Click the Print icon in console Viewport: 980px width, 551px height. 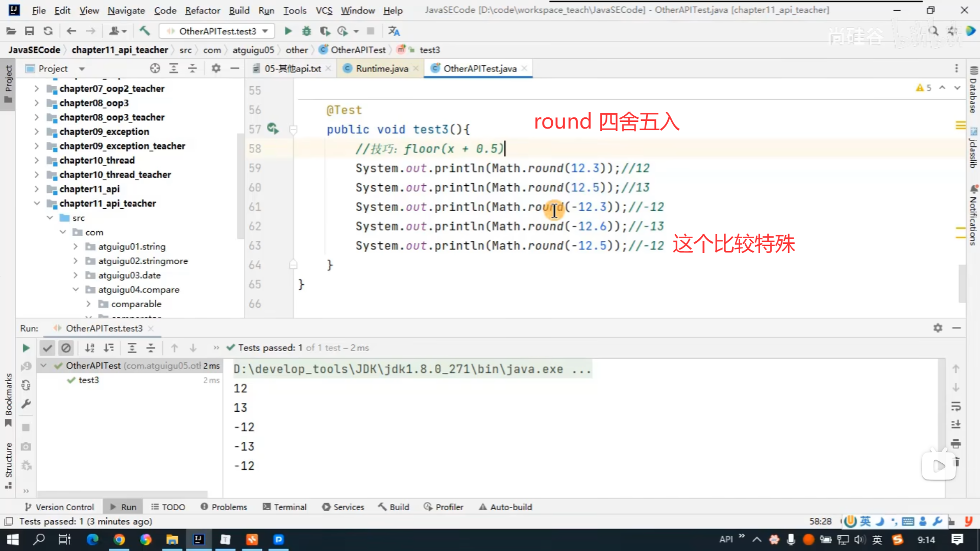click(x=956, y=444)
